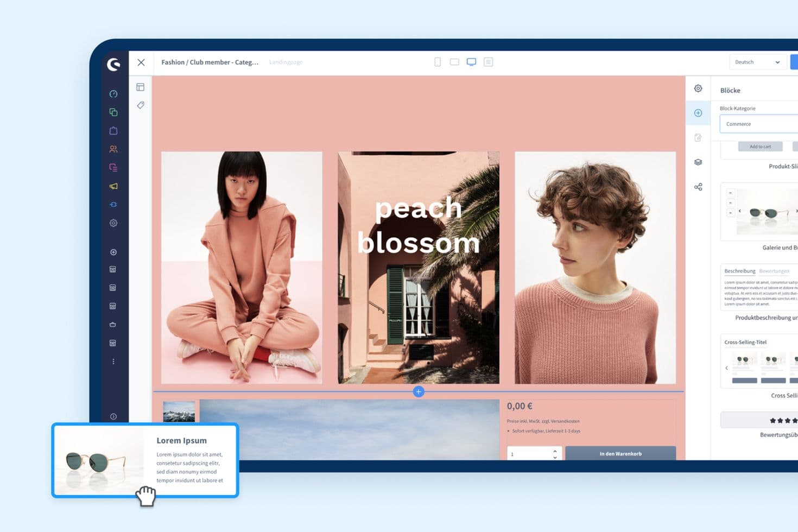Increase quantity with the up arrow
The width and height of the screenshot is (798, 532).
[x=555, y=451]
